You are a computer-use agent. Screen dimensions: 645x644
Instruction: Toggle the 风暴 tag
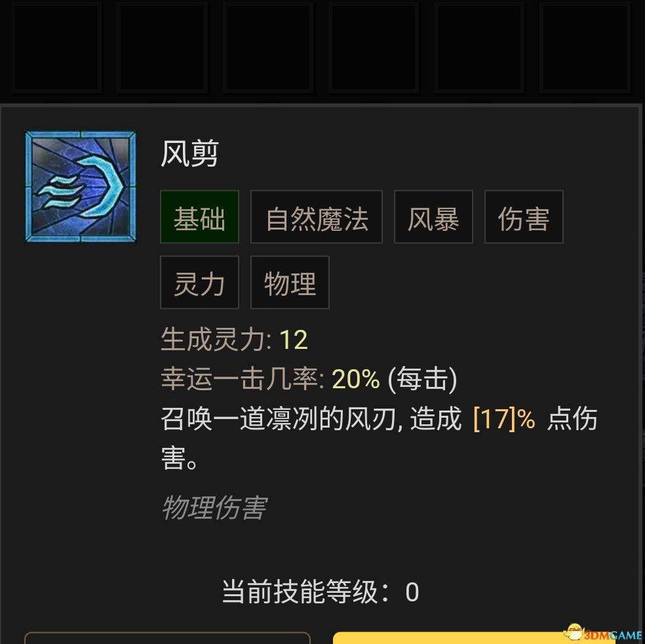point(433,217)
